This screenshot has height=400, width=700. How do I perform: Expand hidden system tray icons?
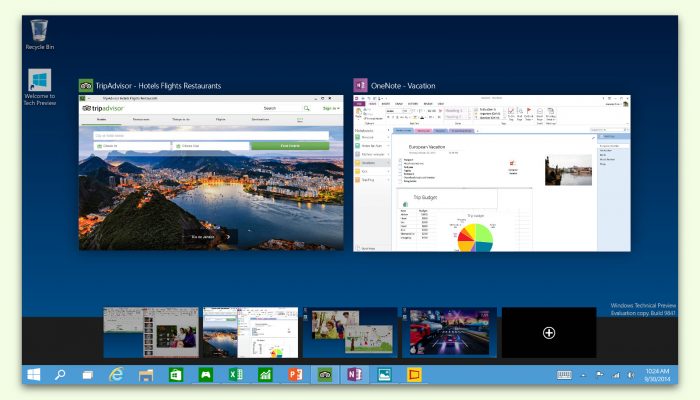[583, 375]
